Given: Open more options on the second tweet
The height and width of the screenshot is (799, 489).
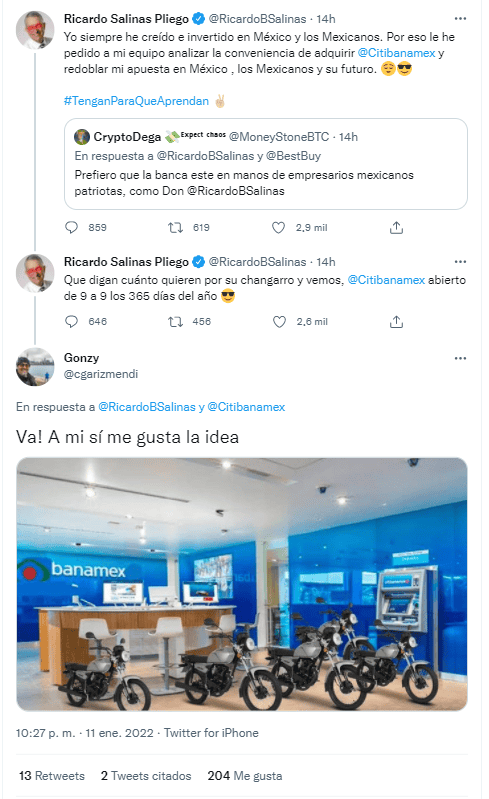Looking at the screenshot, I should coord(460,262).
